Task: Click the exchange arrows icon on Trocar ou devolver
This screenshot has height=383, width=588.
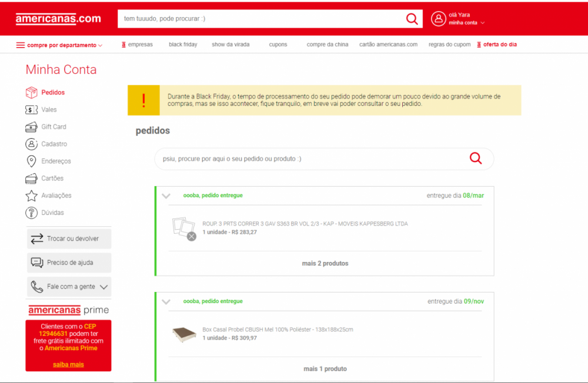Action: [x=36, y=238]
